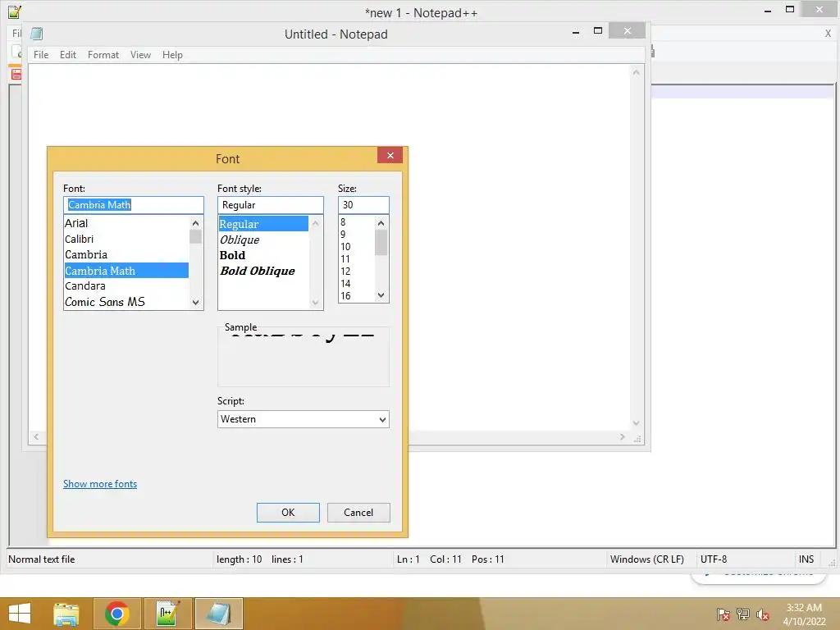Open the File menu in Notepad

pyautogui.click(x=41, y=55)
